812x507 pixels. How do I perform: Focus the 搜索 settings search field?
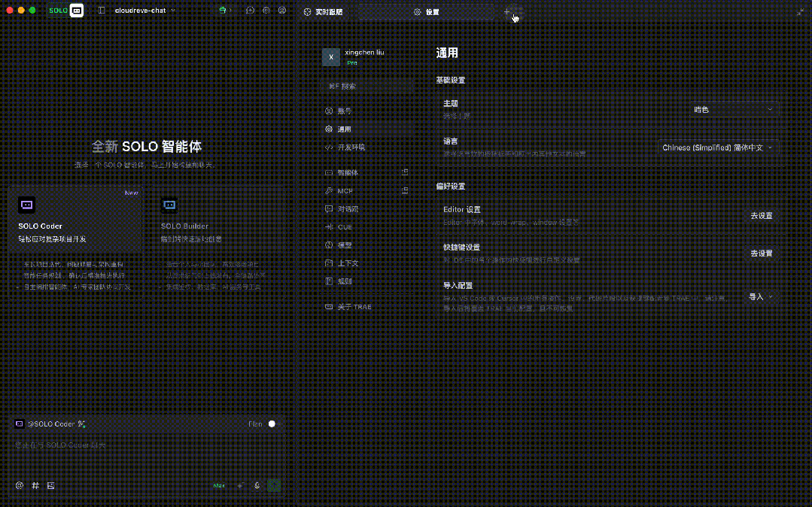point(368,86)
